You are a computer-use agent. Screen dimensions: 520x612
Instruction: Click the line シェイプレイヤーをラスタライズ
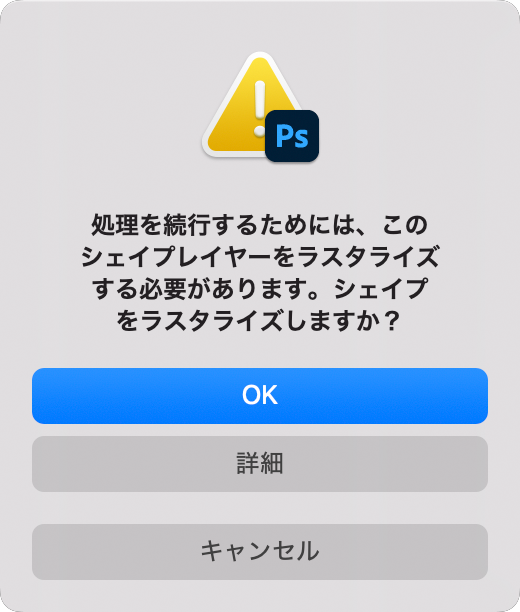pos(260,257)
